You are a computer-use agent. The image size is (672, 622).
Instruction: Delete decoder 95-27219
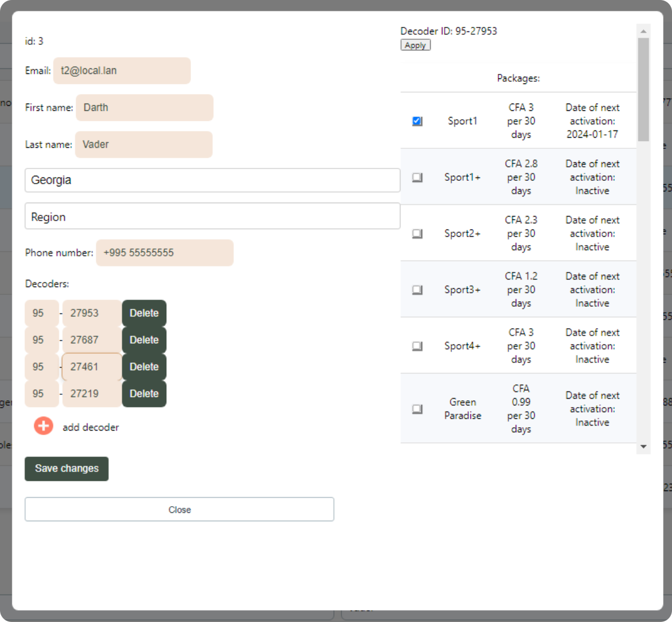(x=144, y=394)
